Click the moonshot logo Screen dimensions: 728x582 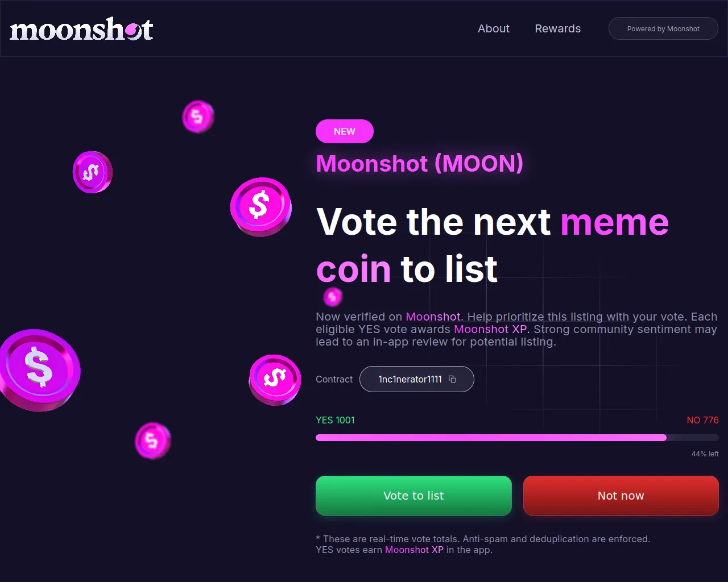pyautogui.click(x=81, y=29)
